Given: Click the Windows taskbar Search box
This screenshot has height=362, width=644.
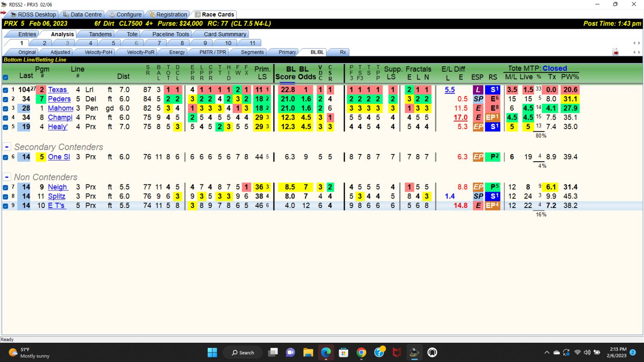Looking at the screenshot, I should point(243,353).
